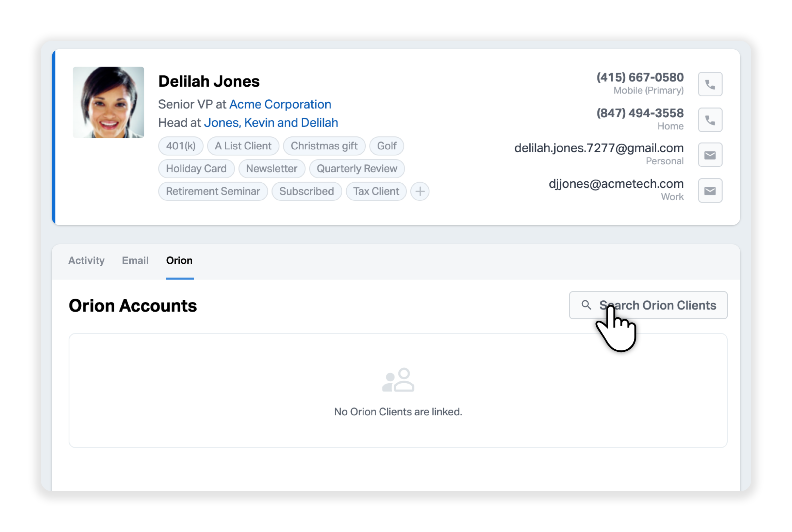Select the A List Client tag
792x532 pixels.
243,146
